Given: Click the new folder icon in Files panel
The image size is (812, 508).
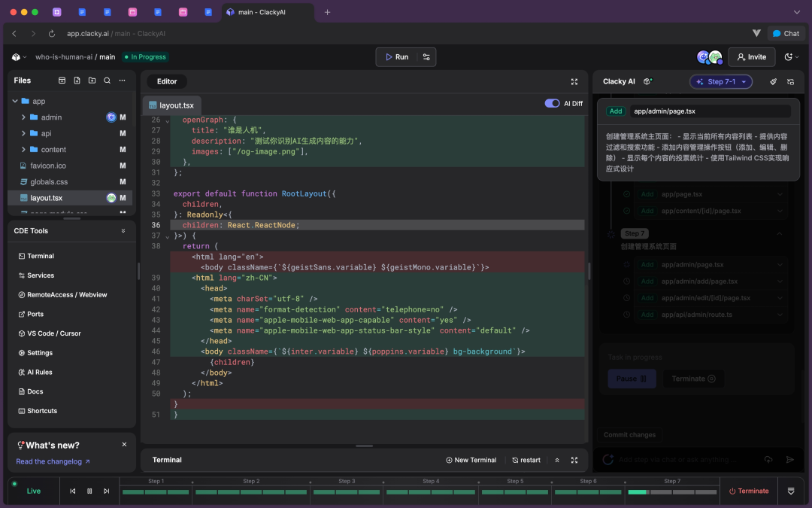Looking at the screenshot, I should (x=93, y=81).
